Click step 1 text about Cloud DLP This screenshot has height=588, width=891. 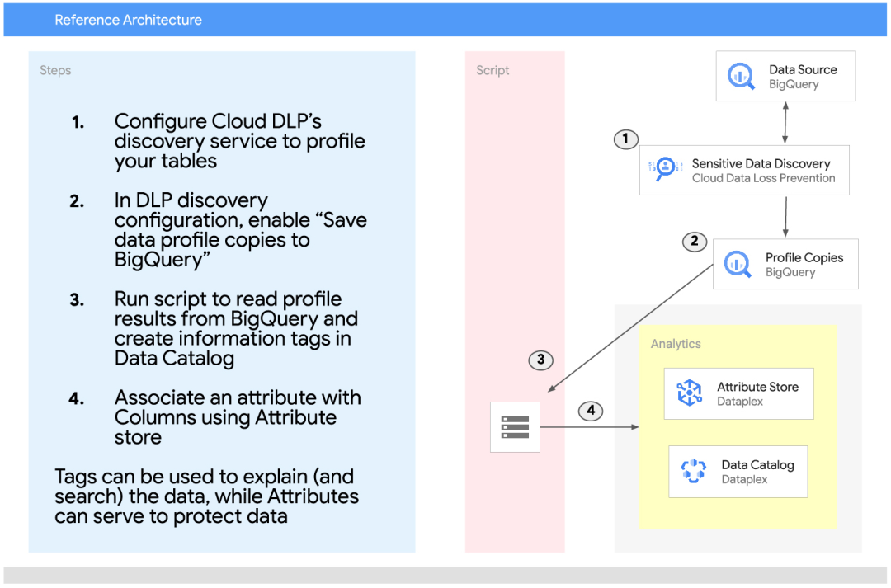[239, 141]
